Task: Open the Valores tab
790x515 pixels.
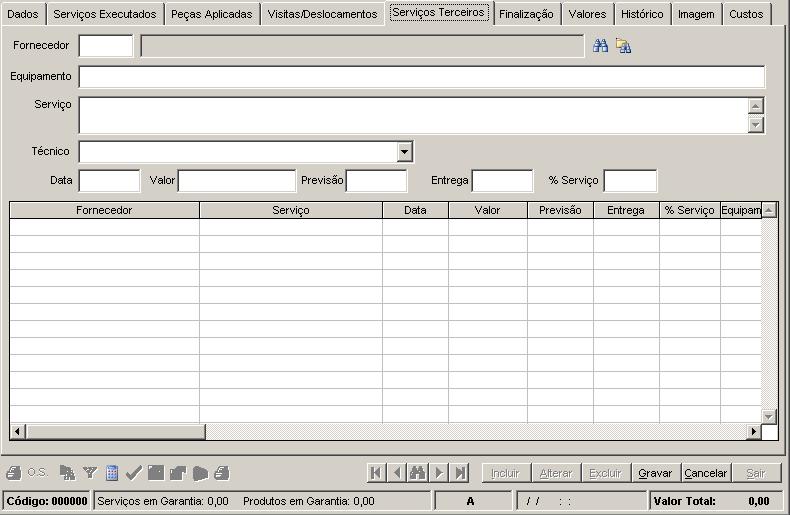Action: 587,14
